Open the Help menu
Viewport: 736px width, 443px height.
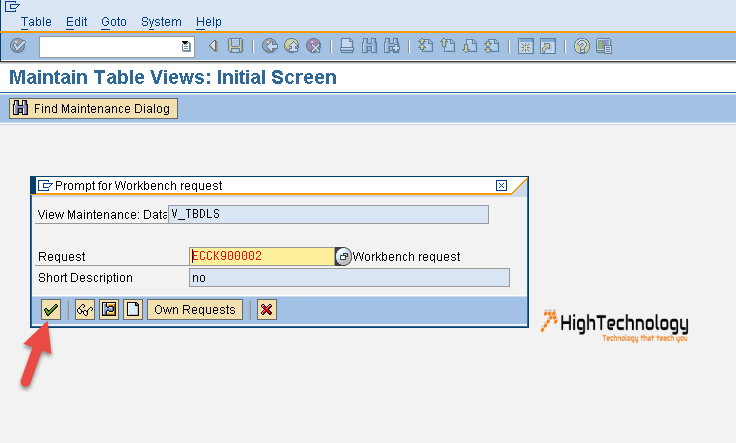209,22
